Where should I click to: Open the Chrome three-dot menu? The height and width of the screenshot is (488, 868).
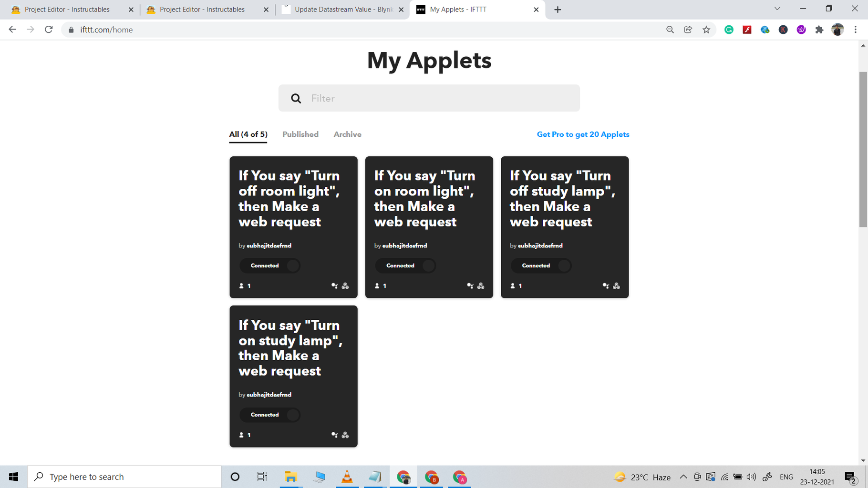tap(856, 29)
